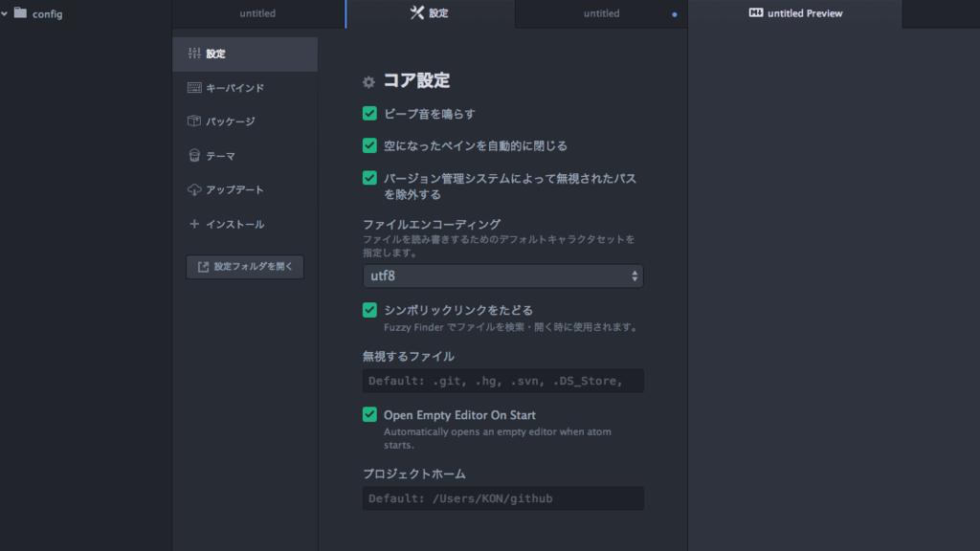Disable ビープ音を鳴らす
This screenshot has height=551, width=980.
coord(367,113)
